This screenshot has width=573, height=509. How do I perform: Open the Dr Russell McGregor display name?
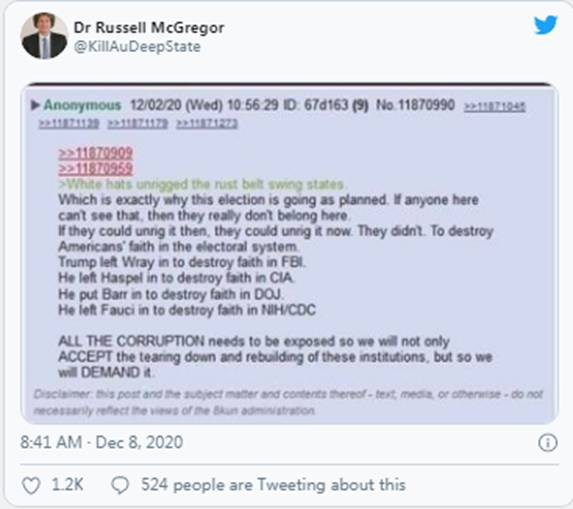[x=149, y=27]
